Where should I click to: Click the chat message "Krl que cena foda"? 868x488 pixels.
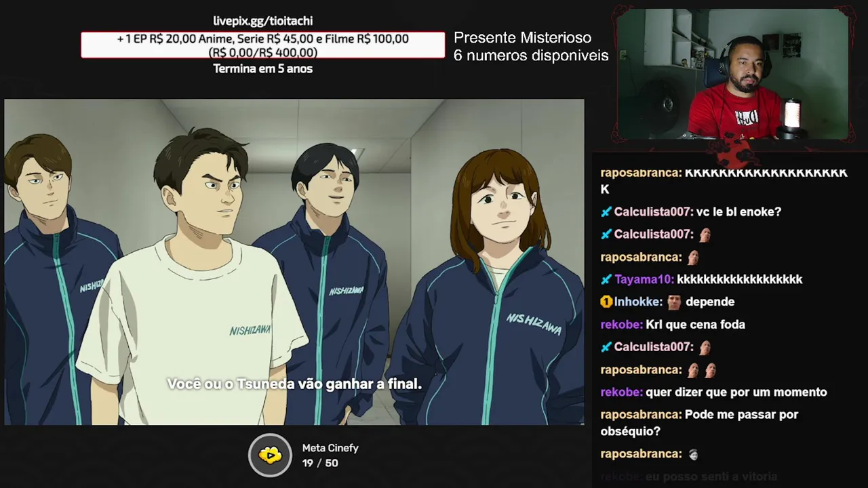[695, 325]
